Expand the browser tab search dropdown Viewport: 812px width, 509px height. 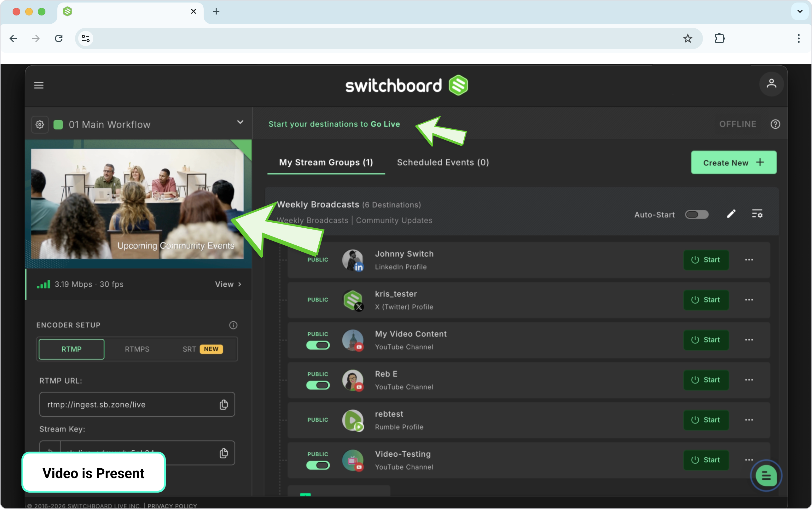point(800,11)
